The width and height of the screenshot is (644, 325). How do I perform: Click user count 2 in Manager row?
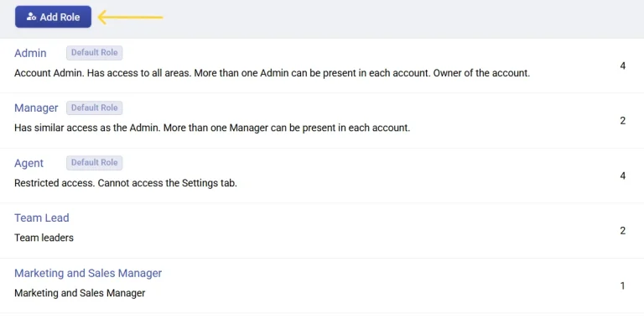point(623,121)
